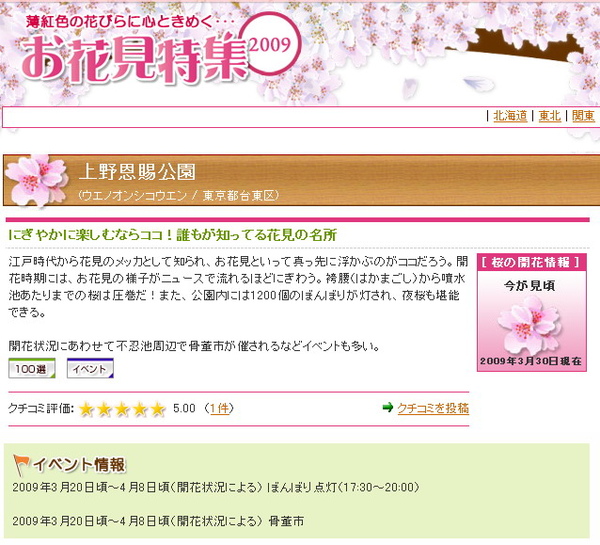The image size is (600, 545).
Task: Click the クチコミを投稿 link
Action: (x=433, y=408)
